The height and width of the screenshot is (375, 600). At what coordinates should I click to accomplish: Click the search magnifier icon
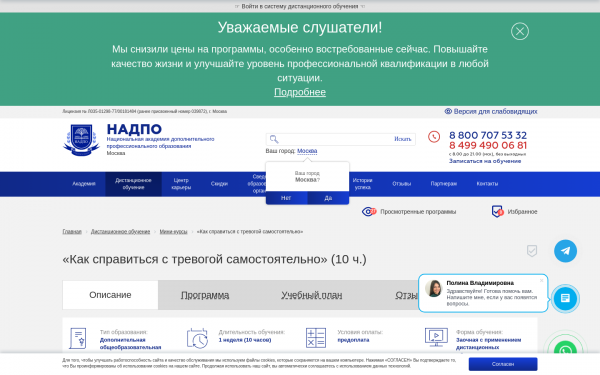coord(274,139)
